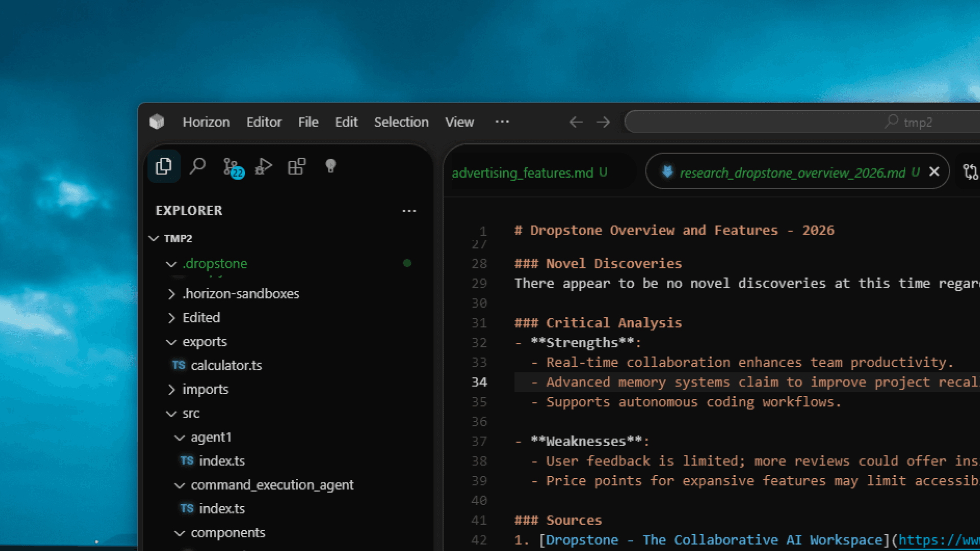980x551 pixels.
Task: Click the lightbulb icon in activity bar
Action: click(x=330, y=166)
